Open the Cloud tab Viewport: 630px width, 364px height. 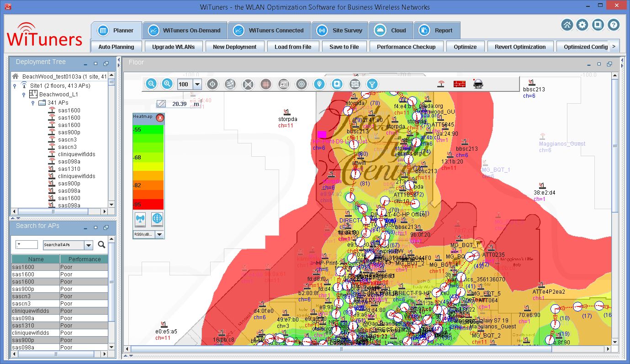(x=391, y=31)
